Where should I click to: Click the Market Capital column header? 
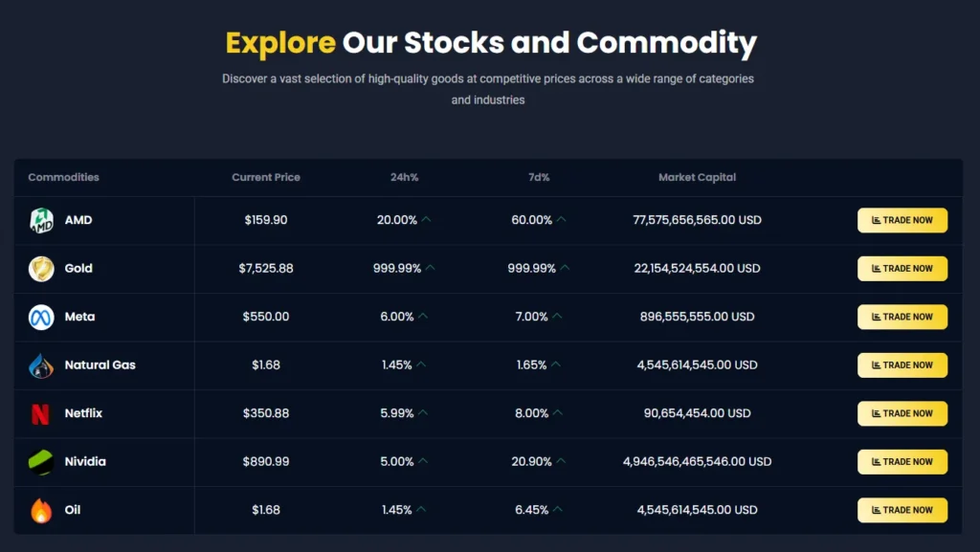(x=697, y=178)
